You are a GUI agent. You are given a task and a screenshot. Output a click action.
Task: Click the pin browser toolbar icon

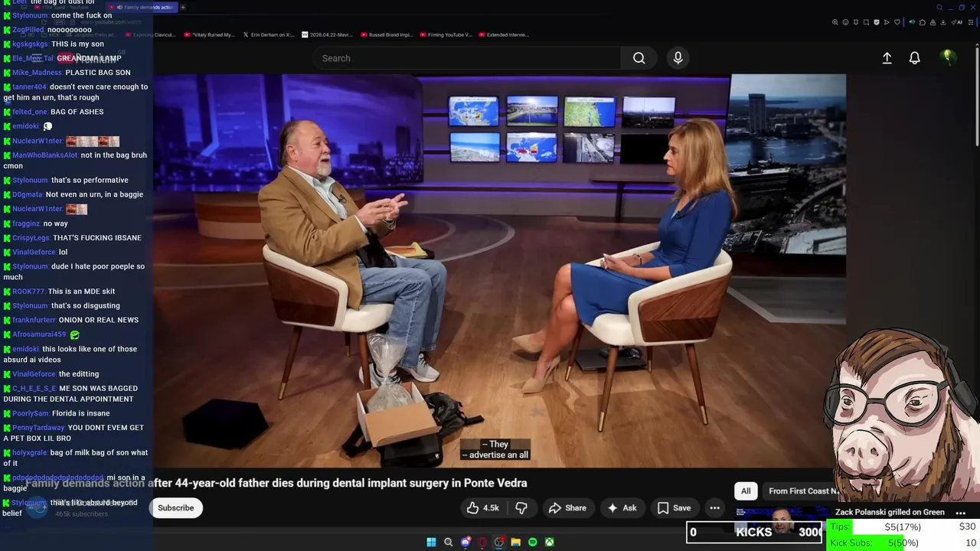856,22
